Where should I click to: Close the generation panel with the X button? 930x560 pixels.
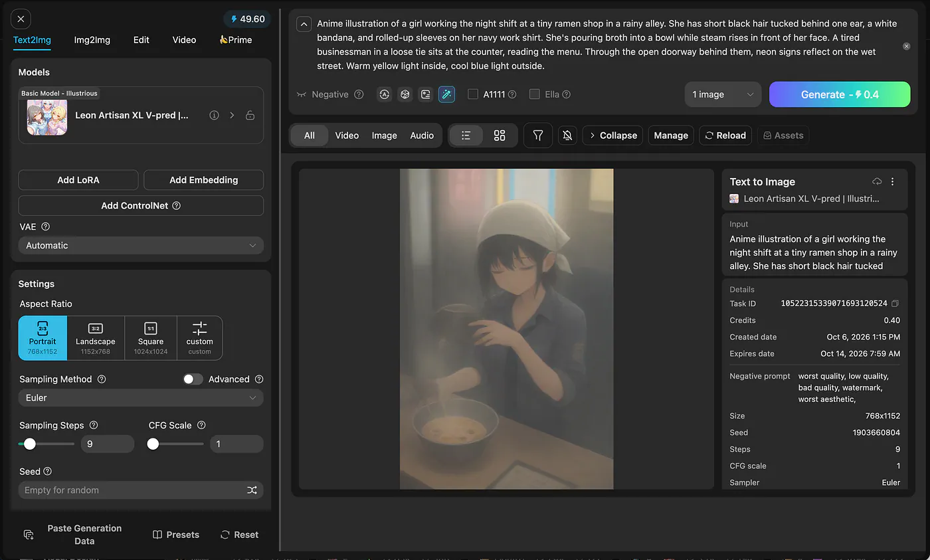tap(21, 19)
